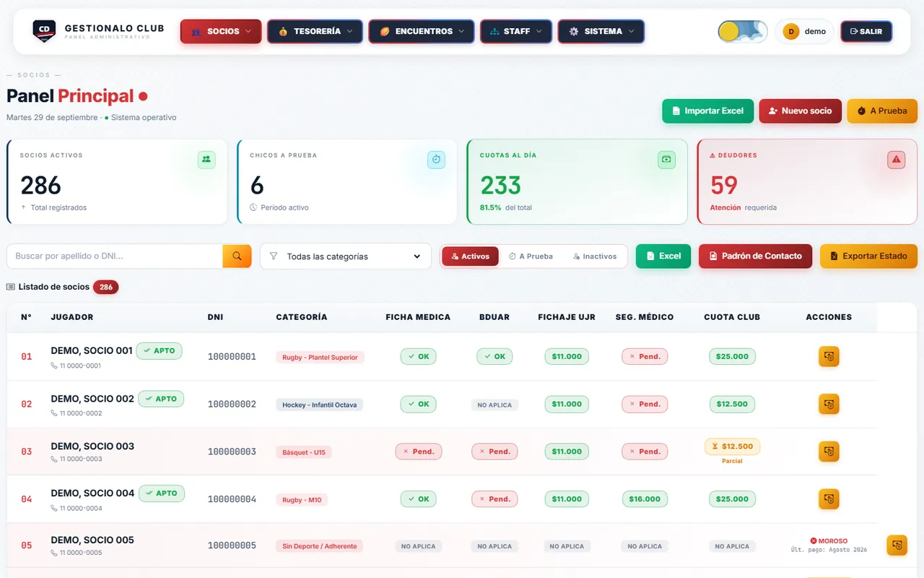924x578 pixels.
Task: Expand the Encuentros menu
Action: pyautogui.click(x=422, y=31)
